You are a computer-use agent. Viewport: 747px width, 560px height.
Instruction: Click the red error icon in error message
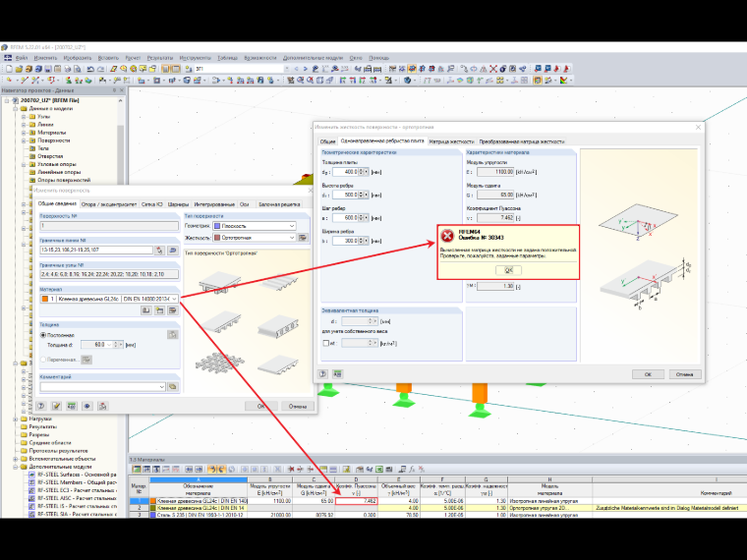tap(447, 236)
